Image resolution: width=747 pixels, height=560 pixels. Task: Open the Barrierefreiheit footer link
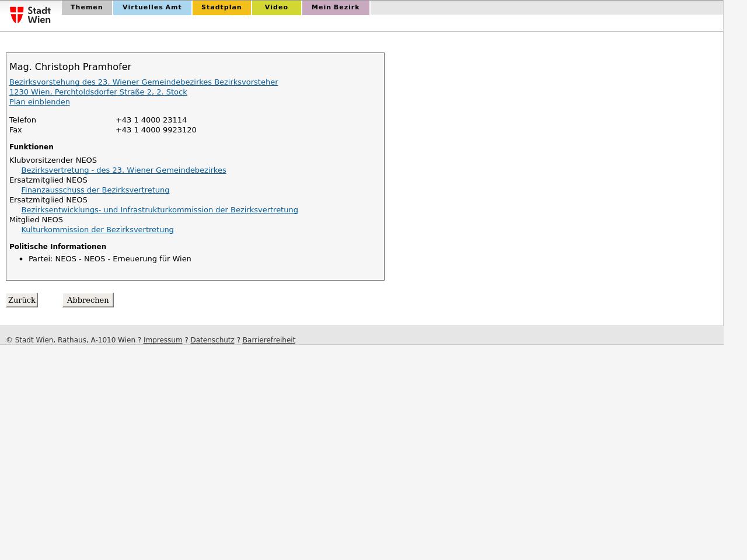tap(269, 340)
